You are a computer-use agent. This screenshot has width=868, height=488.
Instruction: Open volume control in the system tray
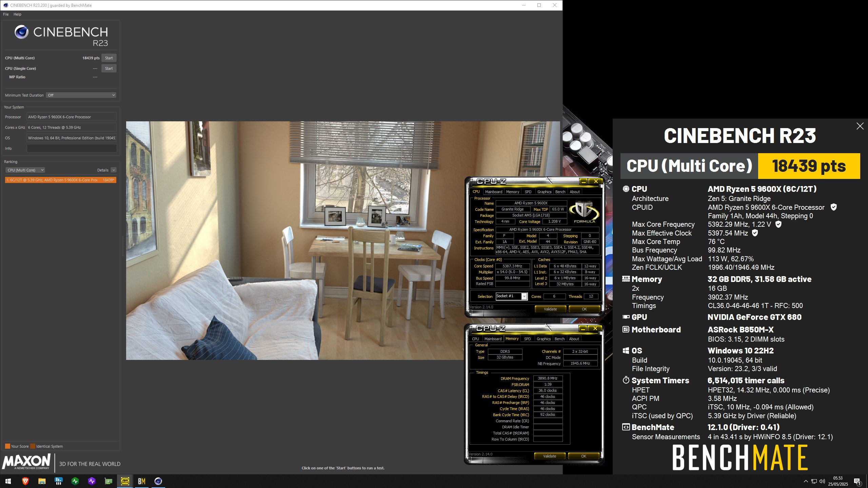(x=822, y=481)
